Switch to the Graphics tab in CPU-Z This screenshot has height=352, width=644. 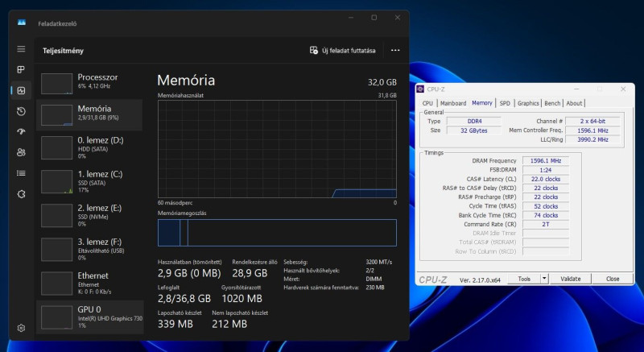[x=528, y=103]
